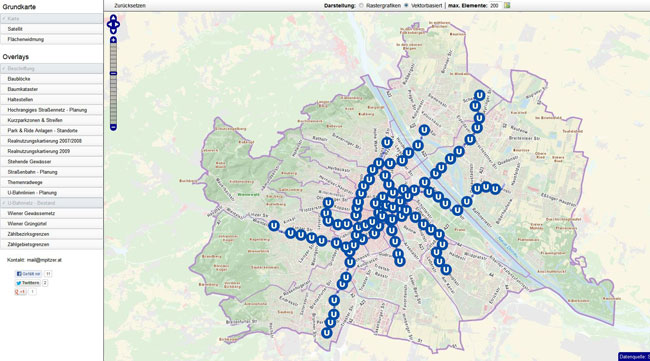Screen dimensions: 650x361
Task: Click the Facebook Gefällt mir button
Action: click(28, 274)
